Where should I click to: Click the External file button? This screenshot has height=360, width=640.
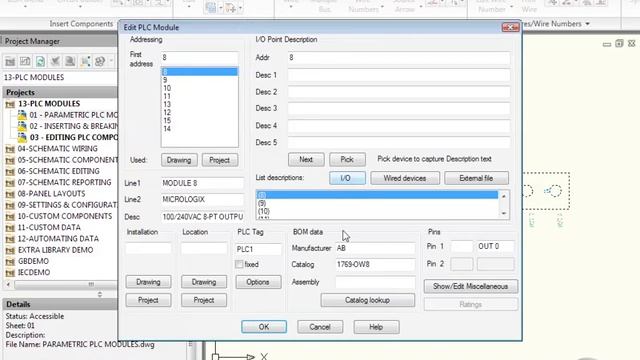click(476, 178)
